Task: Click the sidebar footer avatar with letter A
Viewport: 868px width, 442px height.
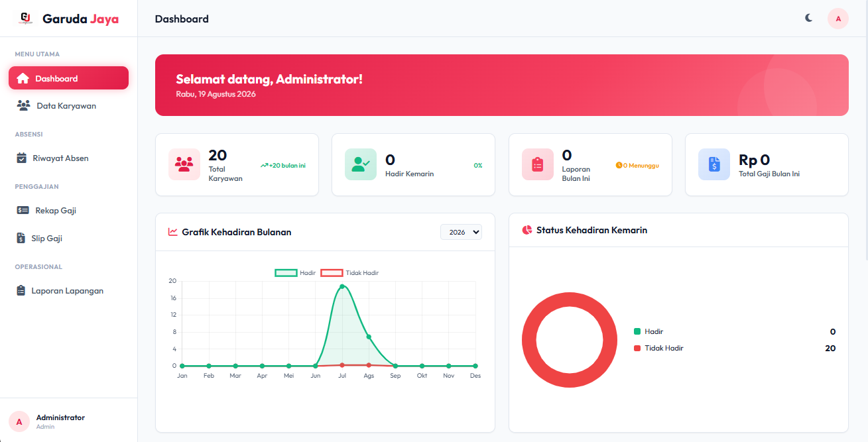Action: [19, 421]
